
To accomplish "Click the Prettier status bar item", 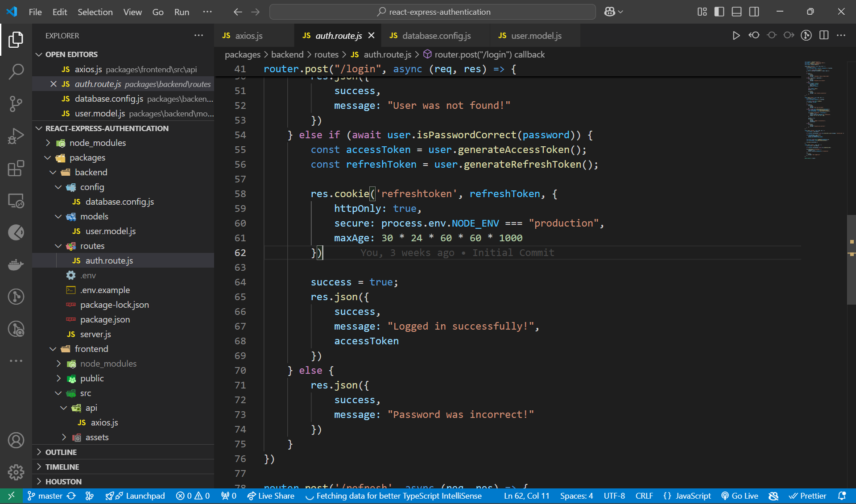I will [x=807, y=496].
